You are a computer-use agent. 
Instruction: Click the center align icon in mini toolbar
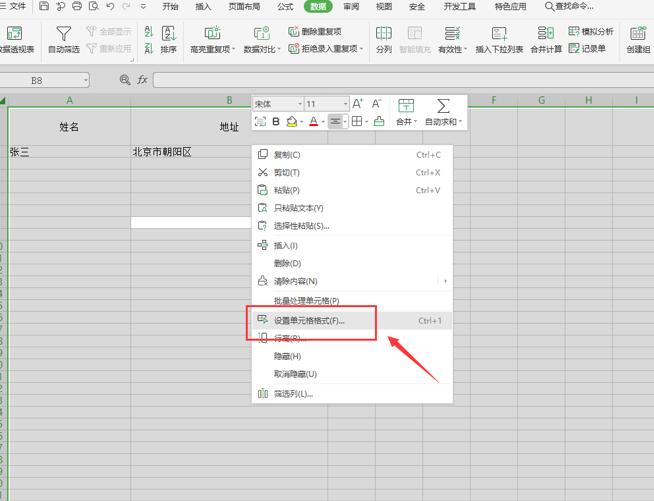click(335, 121)
